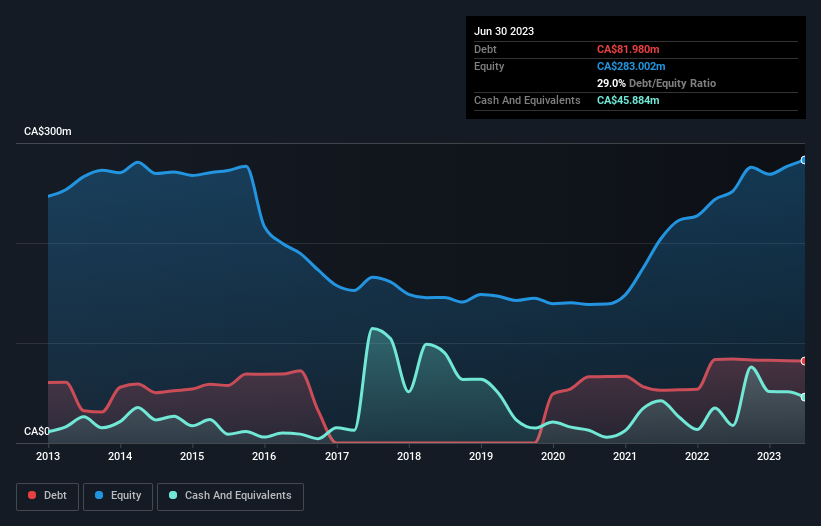
Task: Click the 2016 x-axis label
Action: point(264,456)
